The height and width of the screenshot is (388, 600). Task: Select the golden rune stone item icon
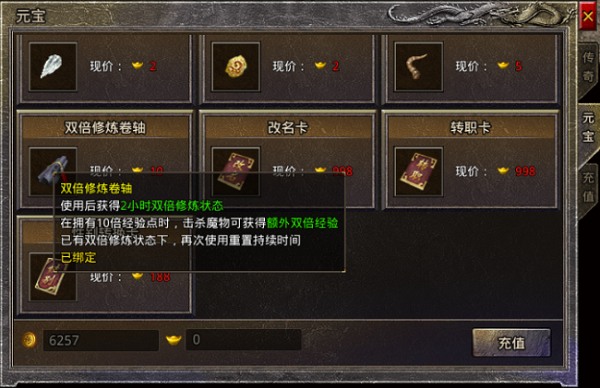point(236,67)
